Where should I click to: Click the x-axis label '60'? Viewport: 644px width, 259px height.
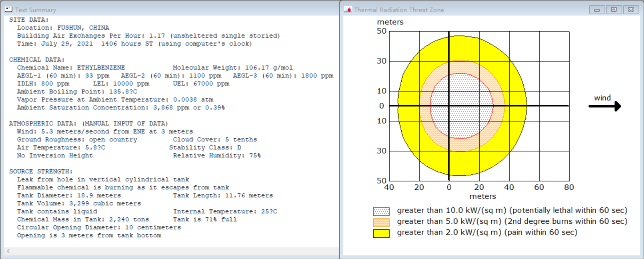tap(539, 187)
